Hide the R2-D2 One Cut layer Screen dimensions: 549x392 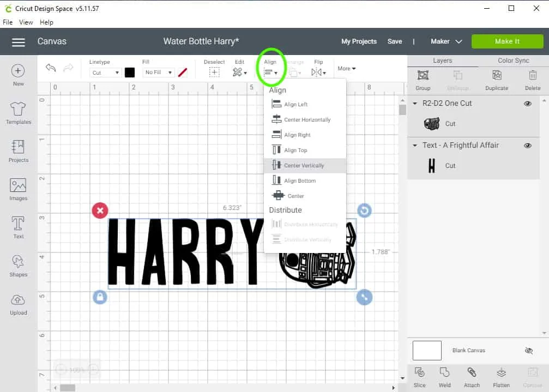pos(528,104)
